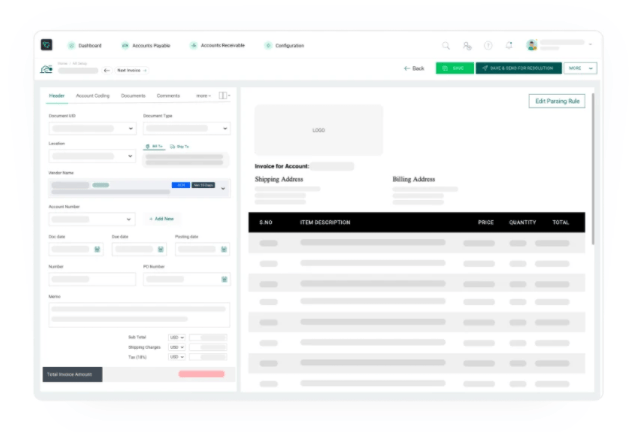
Task: Click the back arrow icon beside Next Invoice
Action: (x=108, y=70)
